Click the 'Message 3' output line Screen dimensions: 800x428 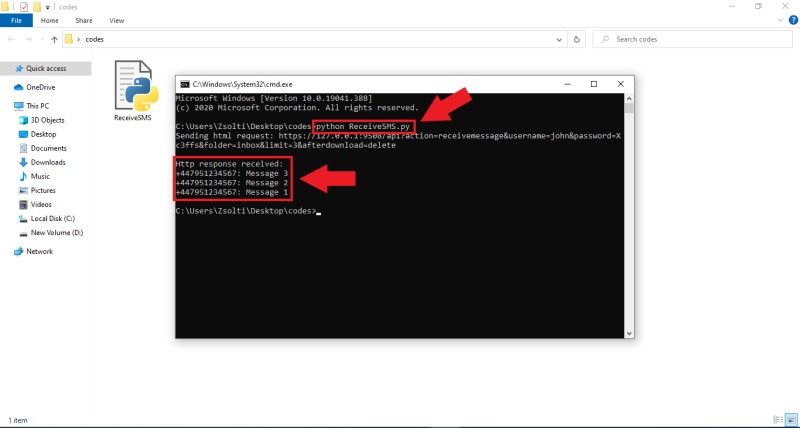click(x=232, y=173)
